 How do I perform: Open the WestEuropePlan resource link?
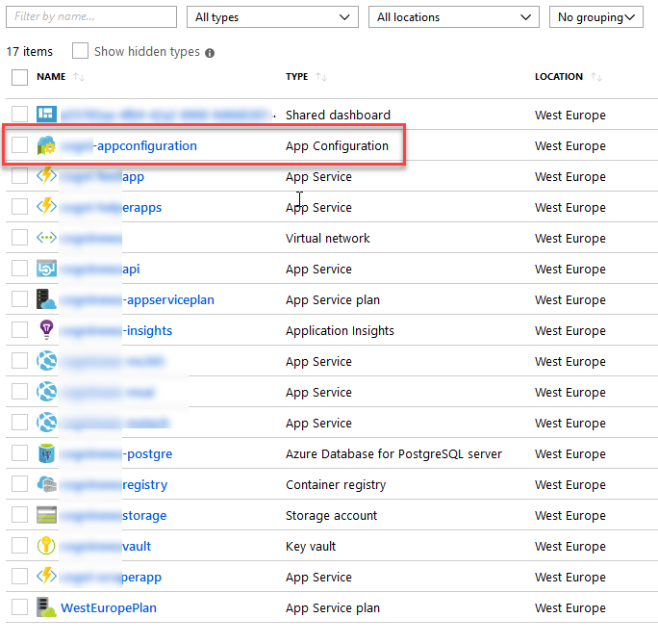[x=109, y=608]
